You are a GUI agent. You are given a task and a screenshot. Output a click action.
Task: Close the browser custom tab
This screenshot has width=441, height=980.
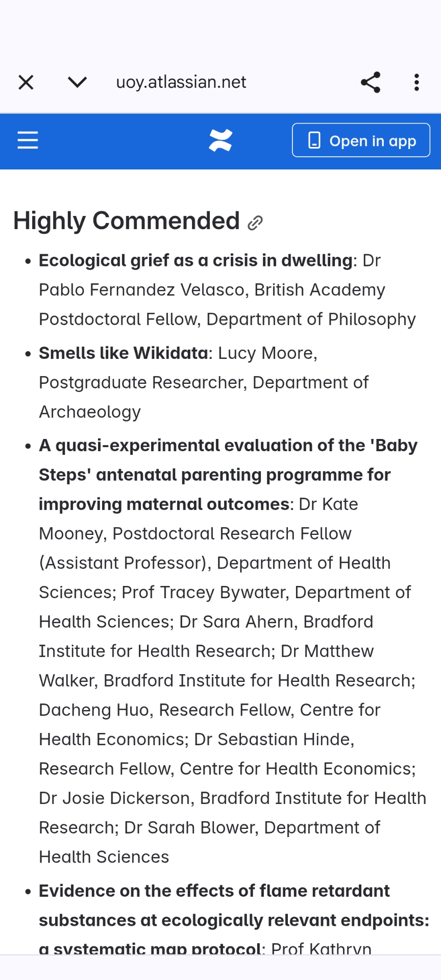click(x=26, y=82)
